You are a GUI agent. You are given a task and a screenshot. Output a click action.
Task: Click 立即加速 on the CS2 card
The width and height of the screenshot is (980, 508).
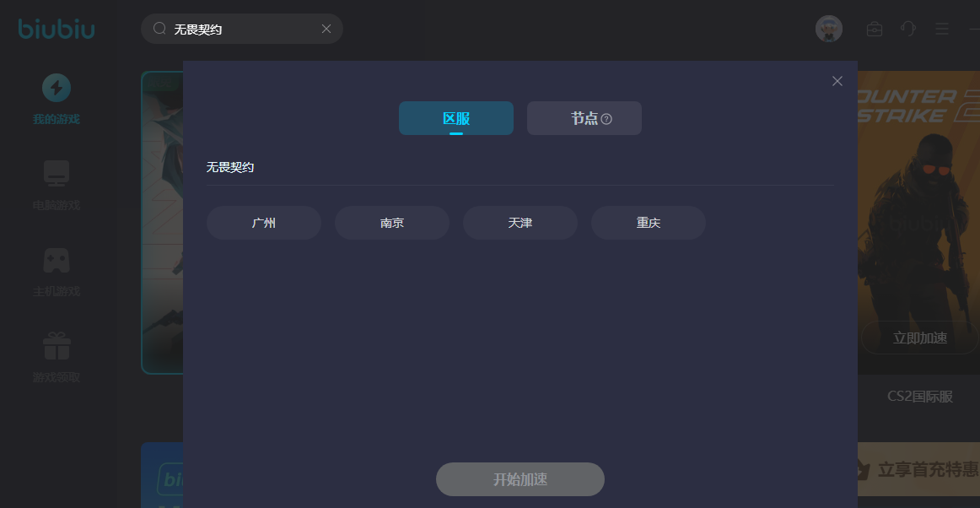[x=919, y=338]
